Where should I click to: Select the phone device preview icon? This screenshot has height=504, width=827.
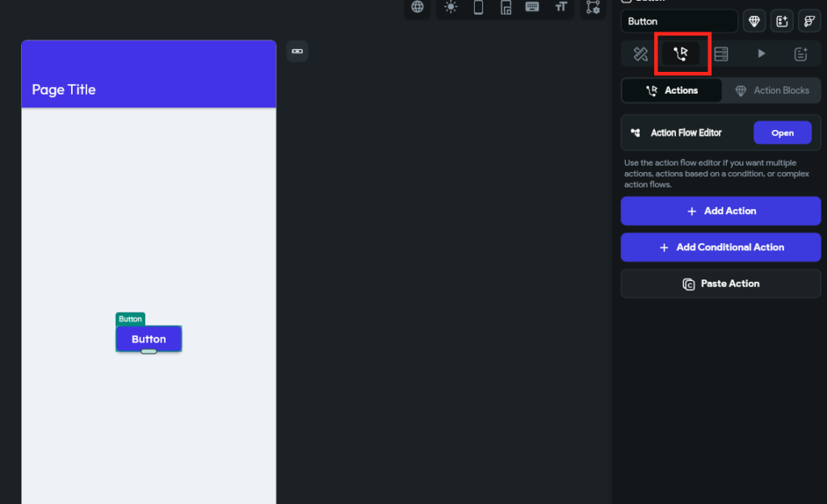pos(478,7)
